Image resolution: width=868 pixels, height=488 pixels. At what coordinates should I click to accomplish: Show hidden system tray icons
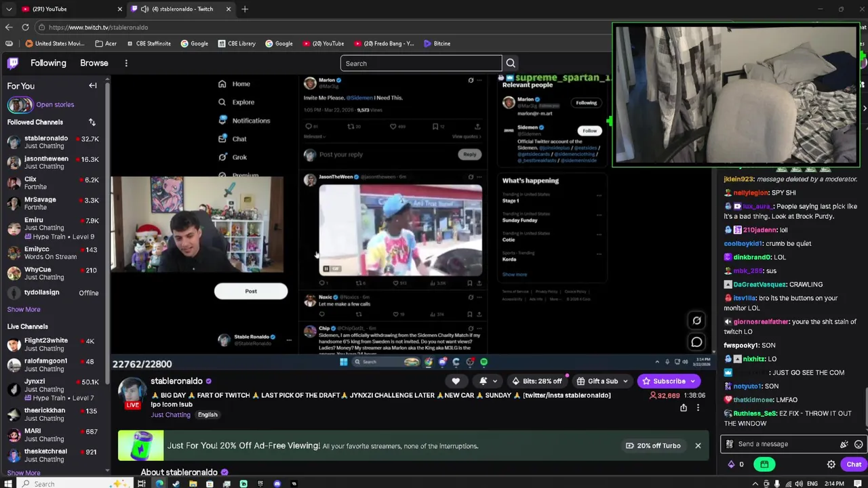pos(754,483)
